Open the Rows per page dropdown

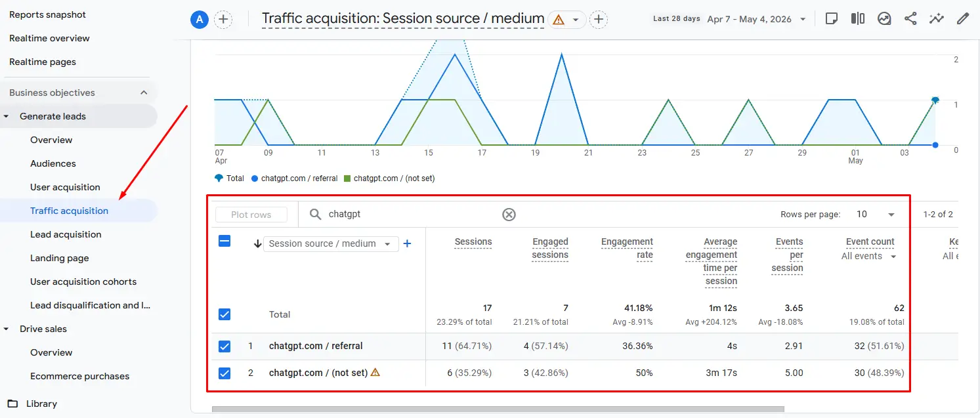pyautogui.click(x=876, y=214)
